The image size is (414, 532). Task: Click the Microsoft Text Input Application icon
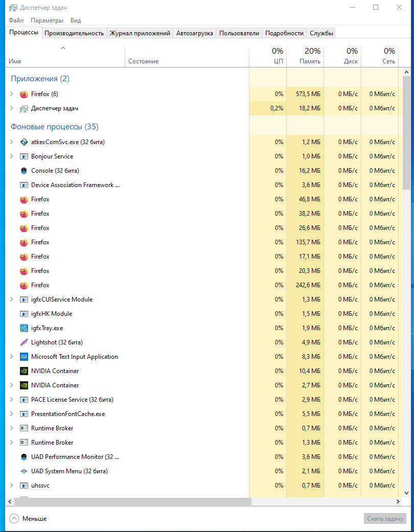pos(24,357)
